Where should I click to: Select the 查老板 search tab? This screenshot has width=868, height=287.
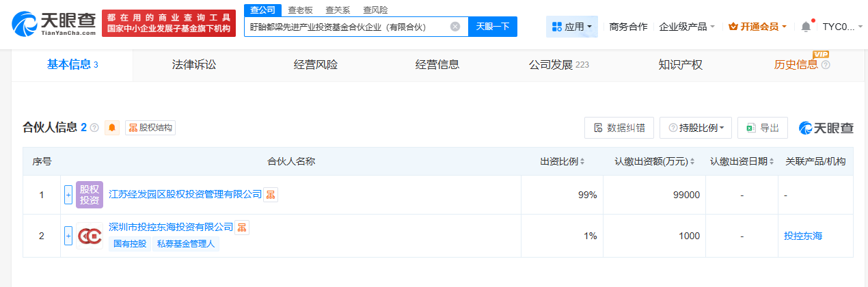pyautogui.click(x=301, y=10)
